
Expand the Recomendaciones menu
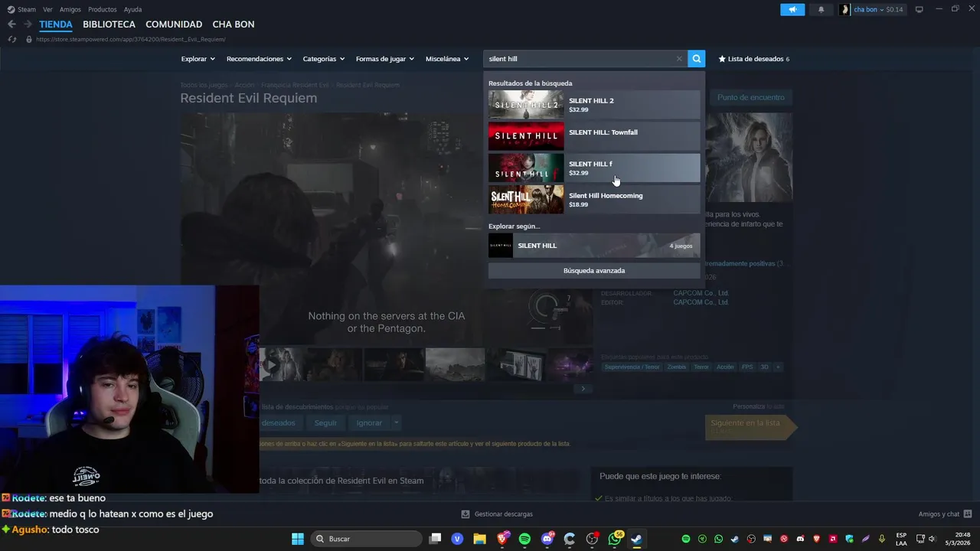point(259,59)
